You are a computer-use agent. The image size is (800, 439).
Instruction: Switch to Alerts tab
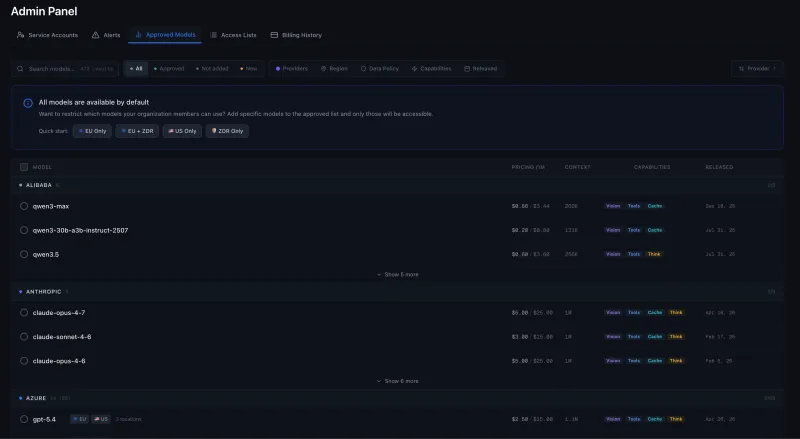pyautogui.click(x=106, y=35)
